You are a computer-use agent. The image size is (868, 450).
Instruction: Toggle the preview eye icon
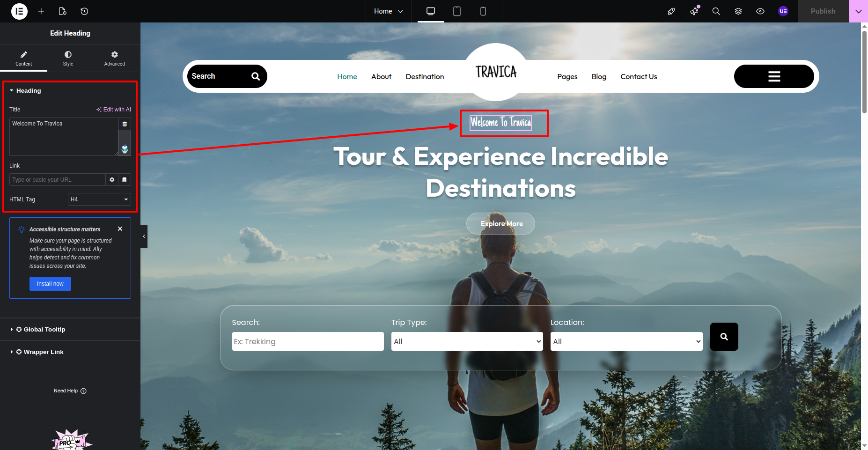coord(760,11)
